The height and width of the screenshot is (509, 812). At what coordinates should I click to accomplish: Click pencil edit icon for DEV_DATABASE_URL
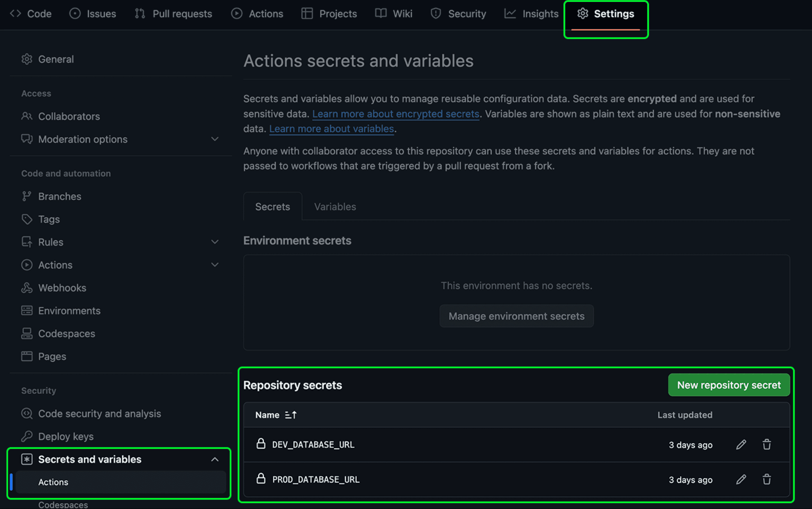pyautogui.click(x=741, y=445)
